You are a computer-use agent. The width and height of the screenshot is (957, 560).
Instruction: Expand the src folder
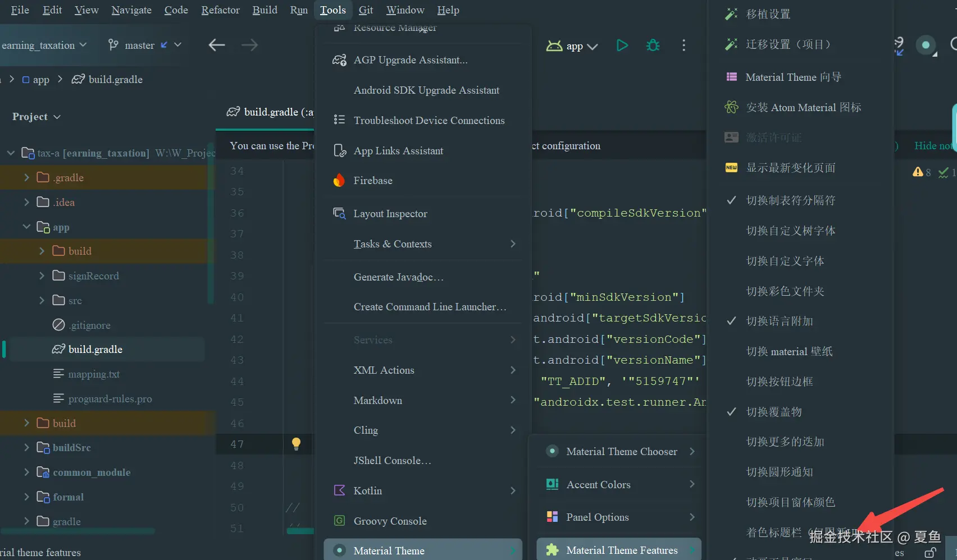point(42,300)
